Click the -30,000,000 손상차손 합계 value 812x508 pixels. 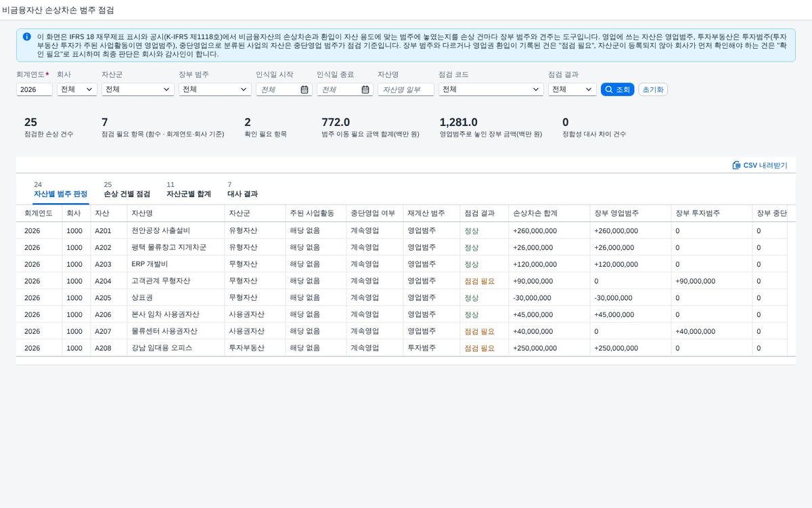point(533,298)
